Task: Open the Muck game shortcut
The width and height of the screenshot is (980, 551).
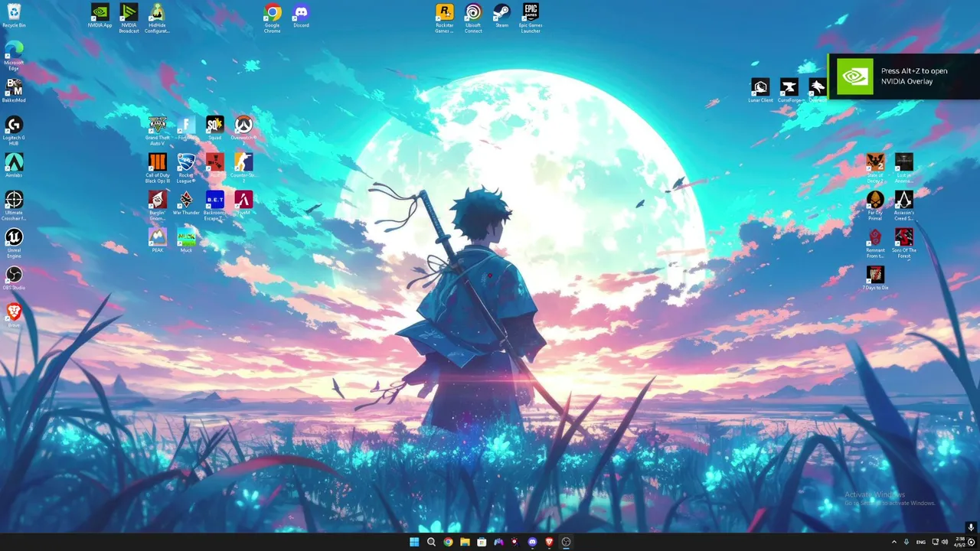Action: coord(186,240)
